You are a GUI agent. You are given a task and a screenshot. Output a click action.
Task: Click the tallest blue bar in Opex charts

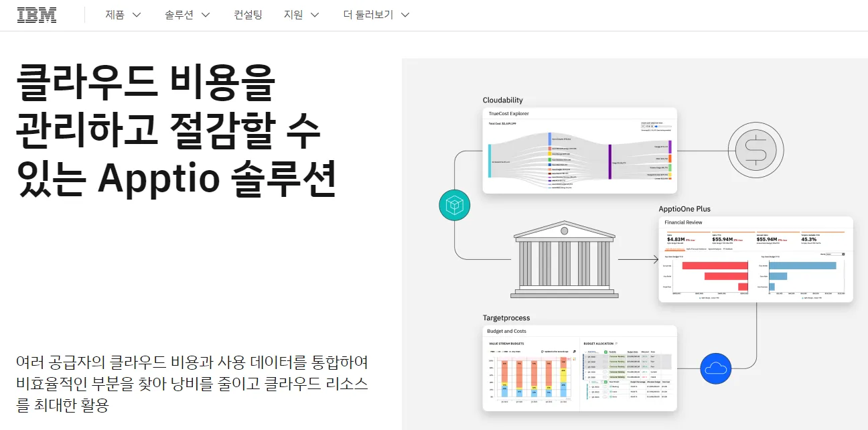click(x=802, y=266)
